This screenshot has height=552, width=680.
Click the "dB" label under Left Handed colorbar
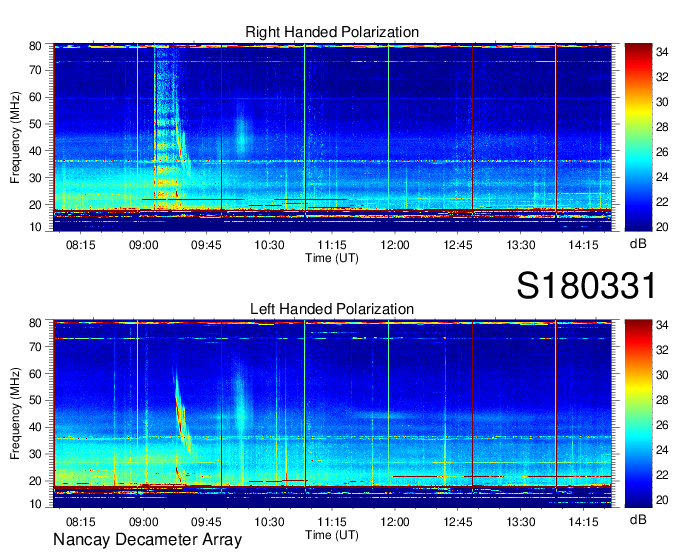(x=638, y=520)
